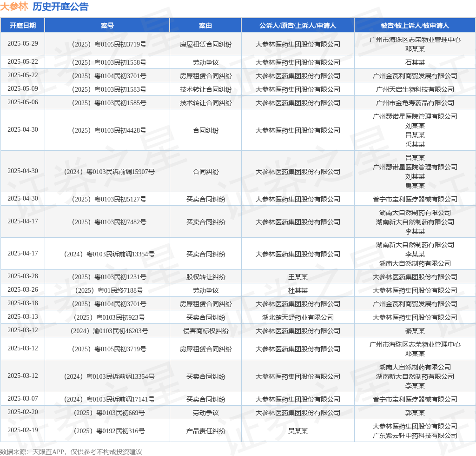
Task: Select date cell 2025-03-28
Action: tap(23, 276)
